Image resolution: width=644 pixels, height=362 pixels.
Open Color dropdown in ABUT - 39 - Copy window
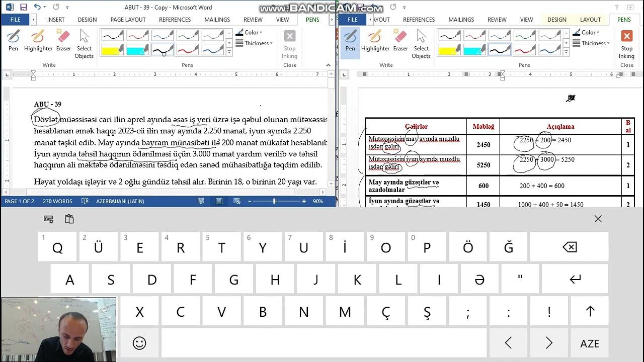250,33
